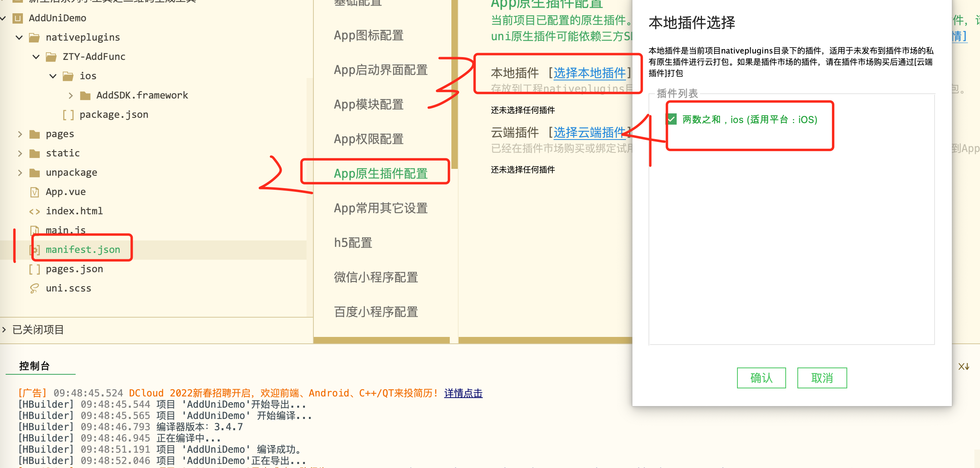Click the main.js file icon
980x468 pixels.
click(x=35, y=230)
